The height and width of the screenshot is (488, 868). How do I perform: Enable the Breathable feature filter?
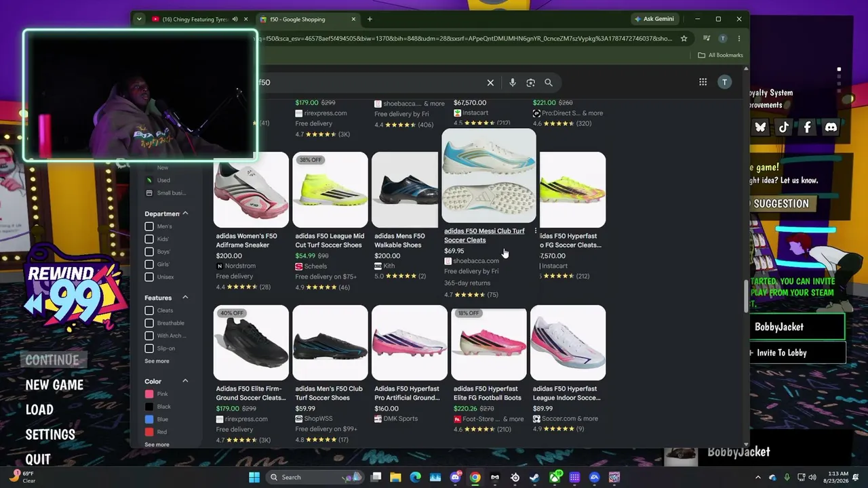tap(149, 323)
